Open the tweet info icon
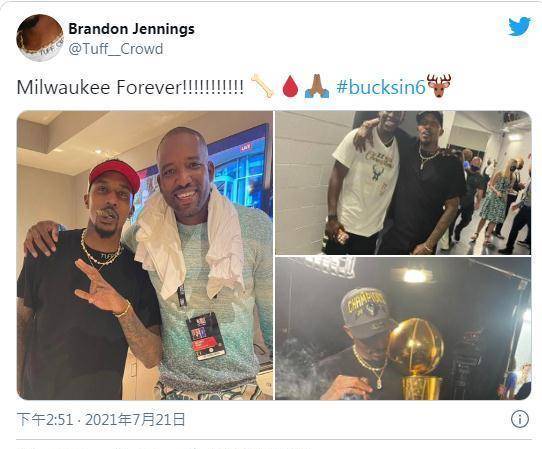 coord(520,419)
